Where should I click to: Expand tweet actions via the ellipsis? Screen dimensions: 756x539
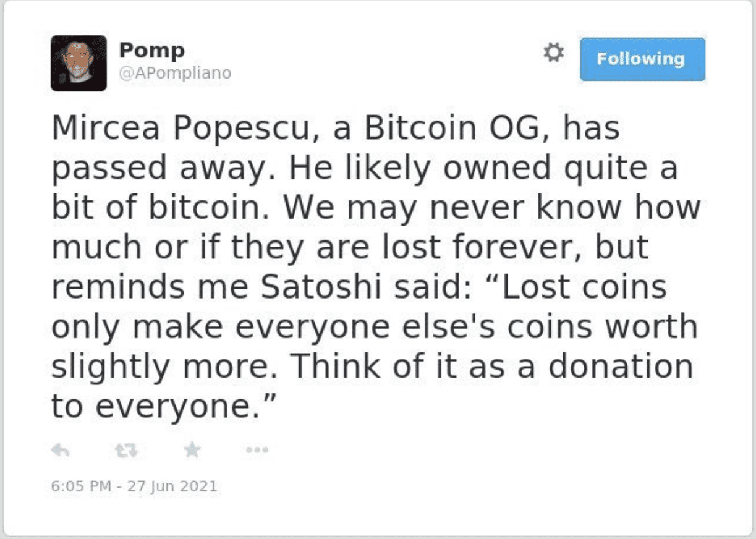pyautogui.click(x=257, y=450)
